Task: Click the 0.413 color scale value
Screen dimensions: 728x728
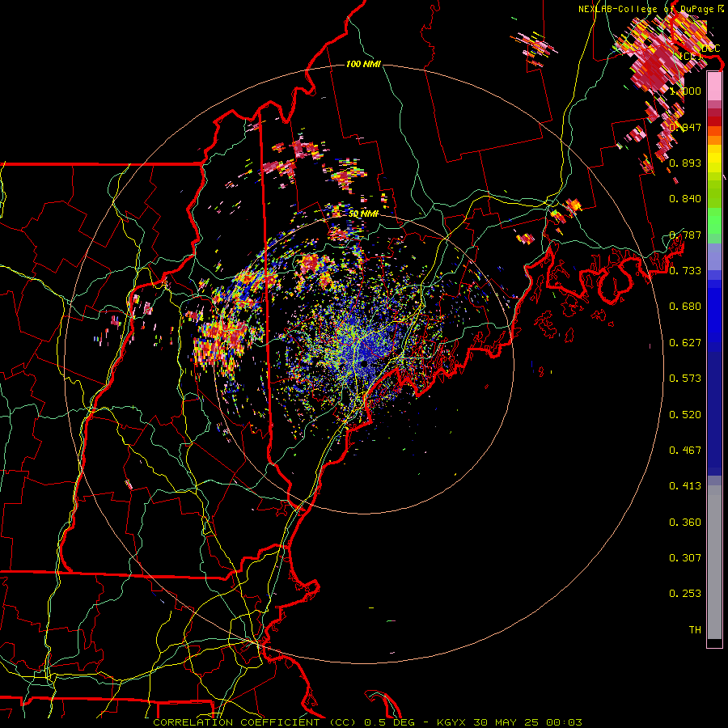Action: [x=685, y=486]
